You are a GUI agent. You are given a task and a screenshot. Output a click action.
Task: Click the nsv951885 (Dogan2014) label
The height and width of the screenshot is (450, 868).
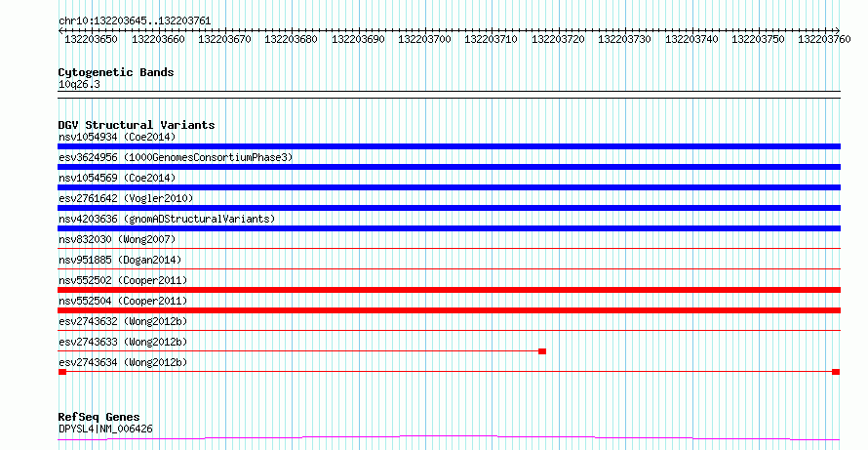(x=120, y=260)
